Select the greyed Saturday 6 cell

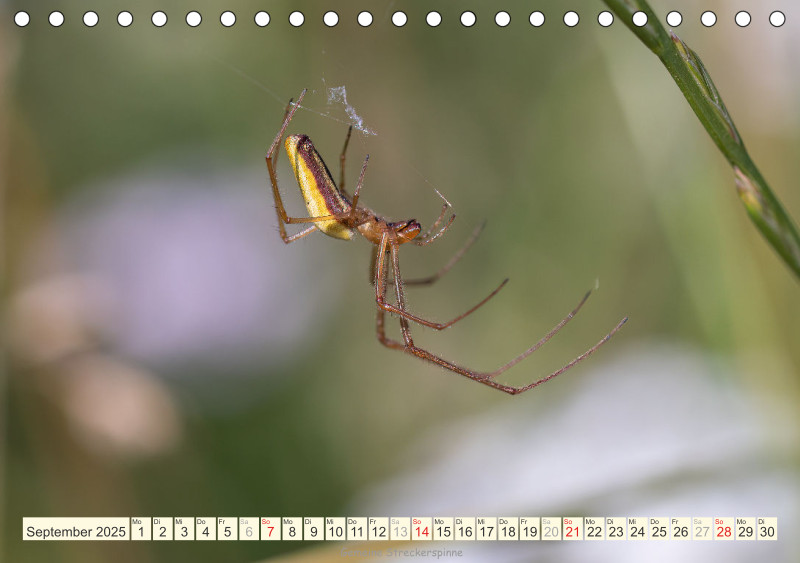(x=249, y=529)
